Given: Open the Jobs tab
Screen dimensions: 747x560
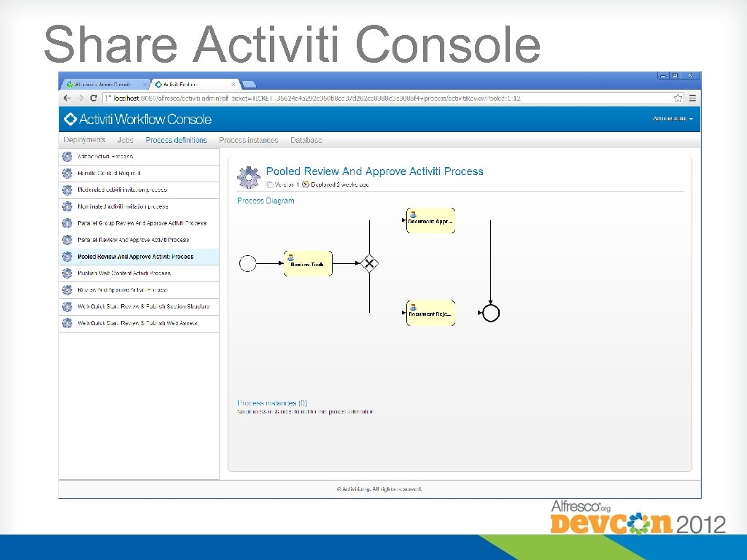Looking at the screenshot, I should click(125, 140).
